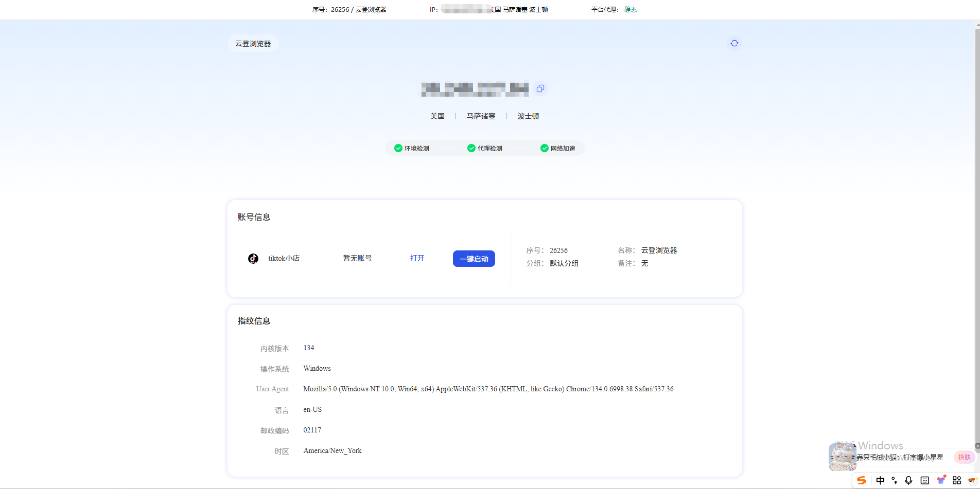Toggle punctuation mode in the Sogou toolbar

pos(894,480)
